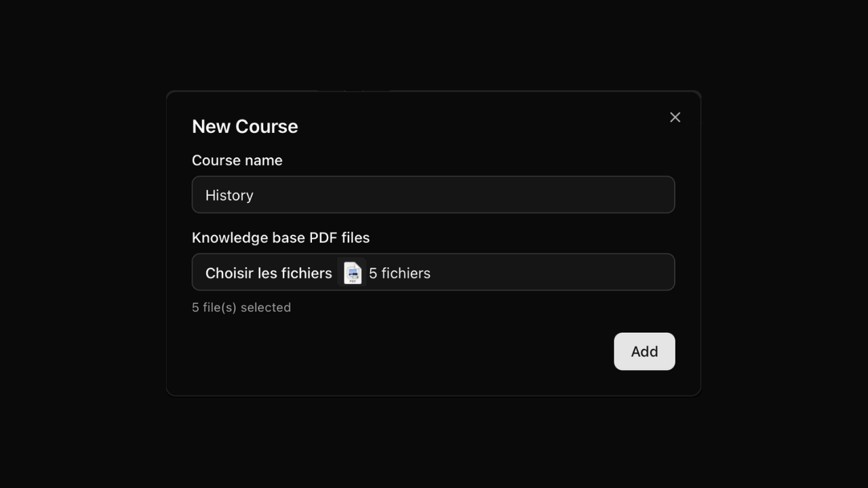Viewport: 868px width, 488px height.
Task: Click the 5 fichiers file count text
Action: coord(399,273)
